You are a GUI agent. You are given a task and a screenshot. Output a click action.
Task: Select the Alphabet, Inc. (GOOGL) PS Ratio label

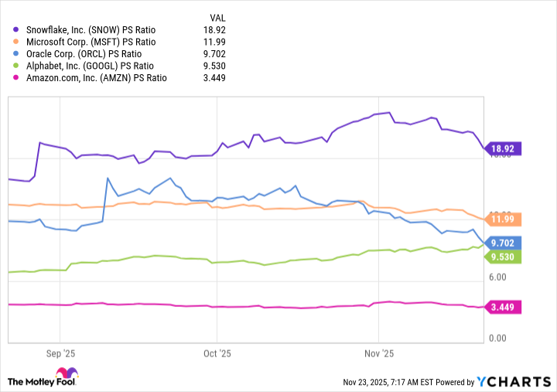click(x=90, y=66)
